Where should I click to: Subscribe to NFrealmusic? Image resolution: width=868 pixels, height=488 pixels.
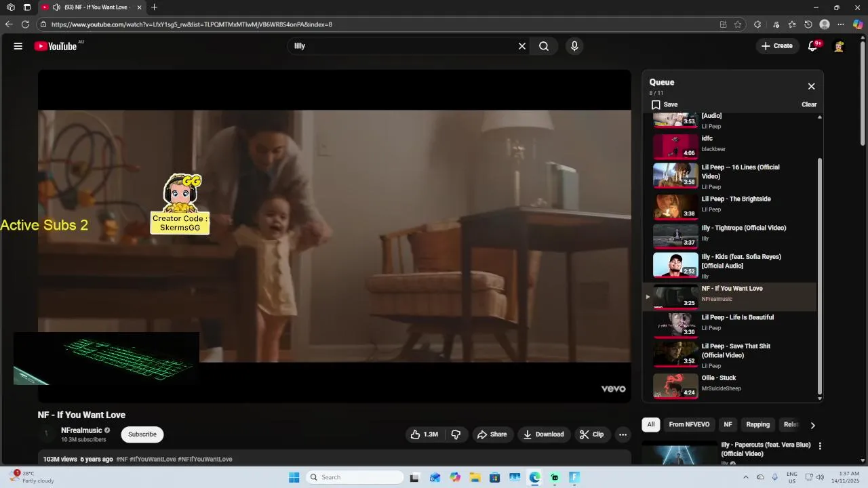pyautogui.click(x=142, y=434)
